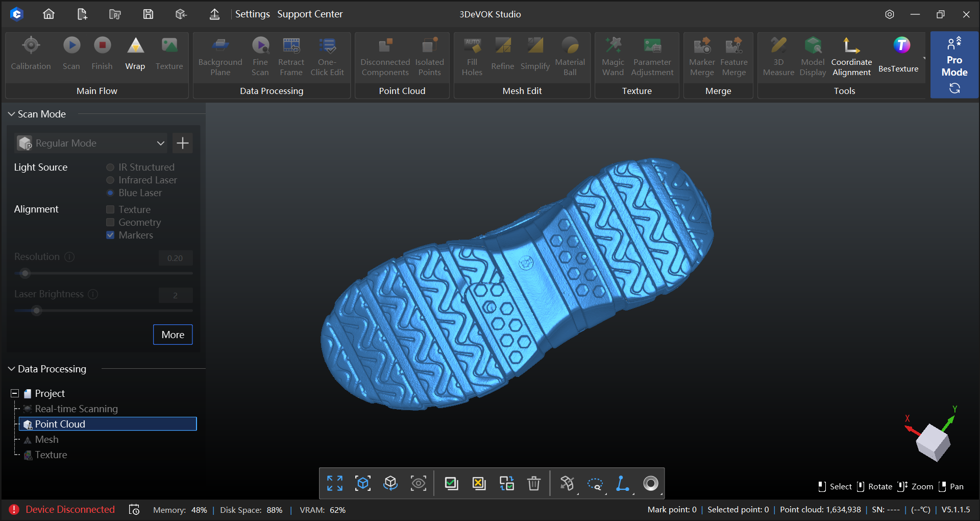Image resolution: width=980 pixels, height=521 pixels.
Task: Launch the Fine Scan tool
Action: pos(260,56)
